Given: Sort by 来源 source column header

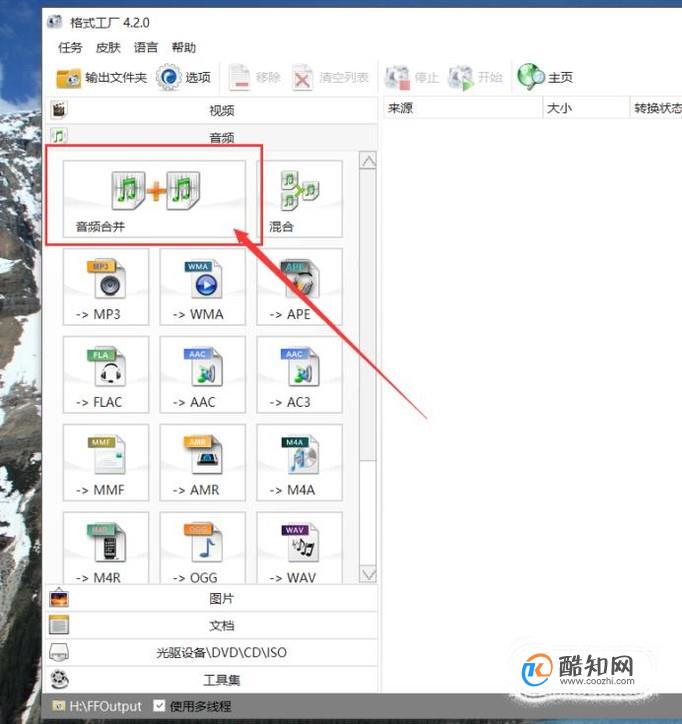Looking at the screenshot, I should coord(463,108).
